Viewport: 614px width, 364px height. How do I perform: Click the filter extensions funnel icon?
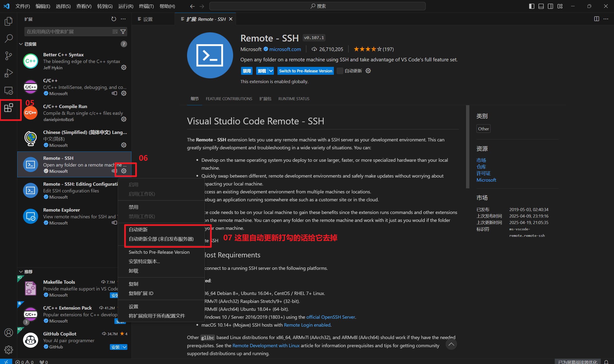pos(123,32)
